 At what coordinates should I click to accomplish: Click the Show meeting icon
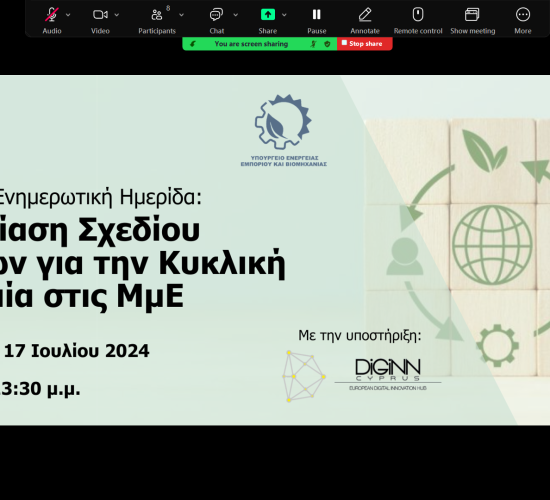click(472, 15)
